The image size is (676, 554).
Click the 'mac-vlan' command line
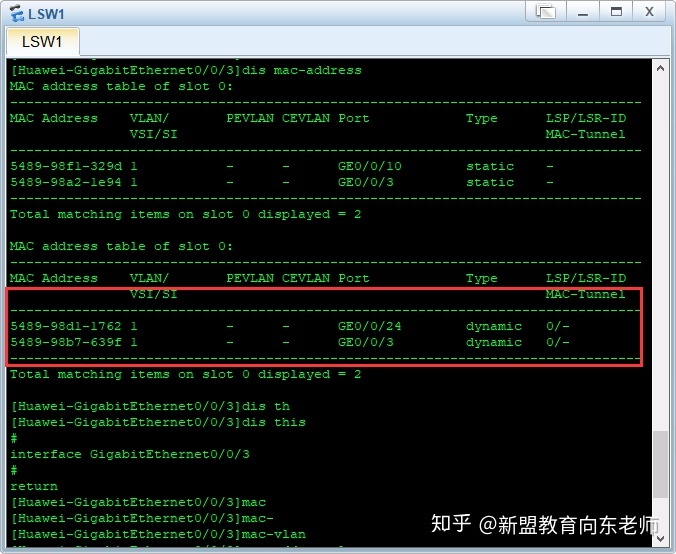point(158,534)
